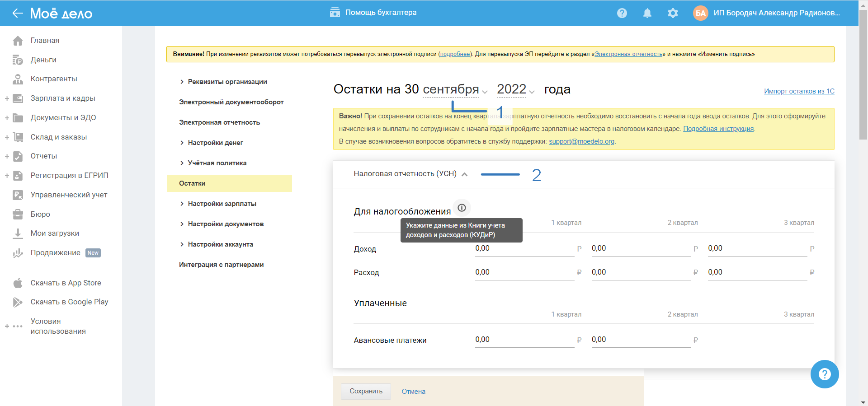868x406 pixels.
Task: Open the round help chat button
Action: pyautogui.click(x=824, y=374)
